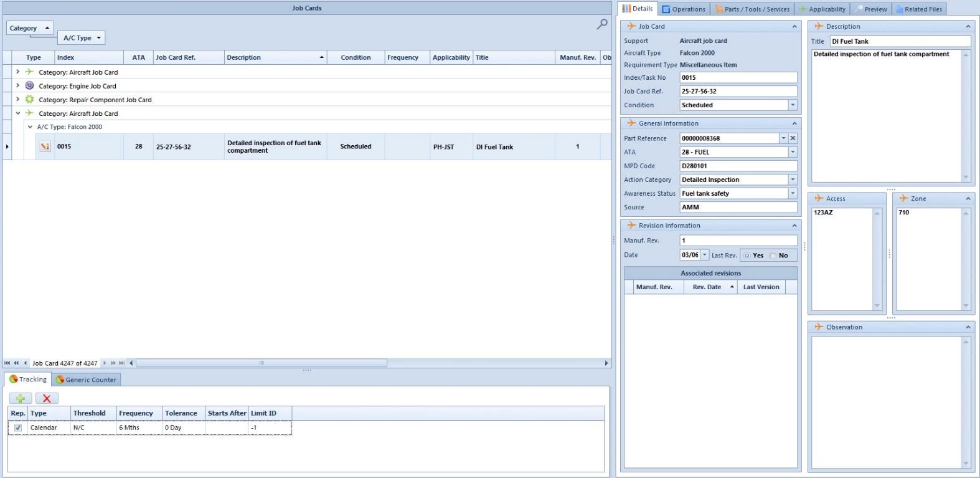
Task: Expand first Category: Aircraft Job Card group
Action: pyautogui.click(x=17, y=72)
